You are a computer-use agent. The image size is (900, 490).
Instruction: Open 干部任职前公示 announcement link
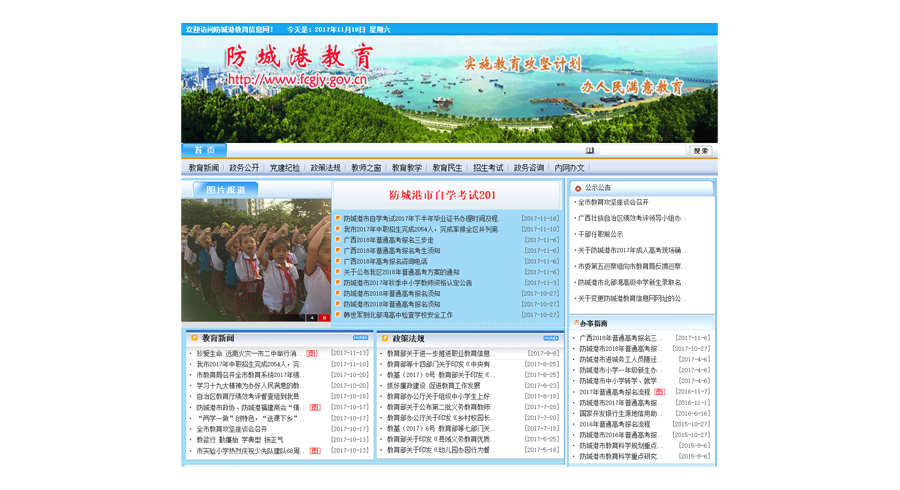(600, 234)
